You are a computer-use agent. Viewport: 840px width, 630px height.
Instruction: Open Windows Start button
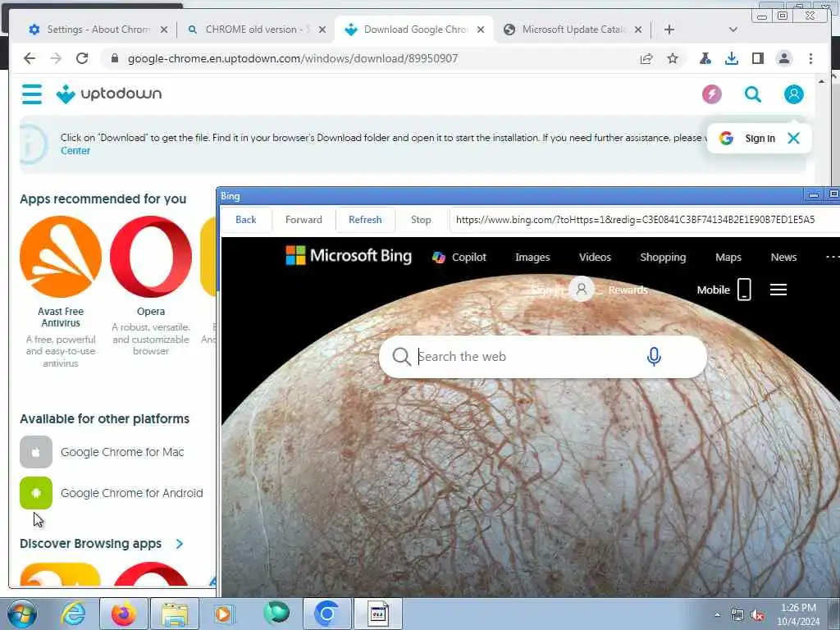pos(21,614)
